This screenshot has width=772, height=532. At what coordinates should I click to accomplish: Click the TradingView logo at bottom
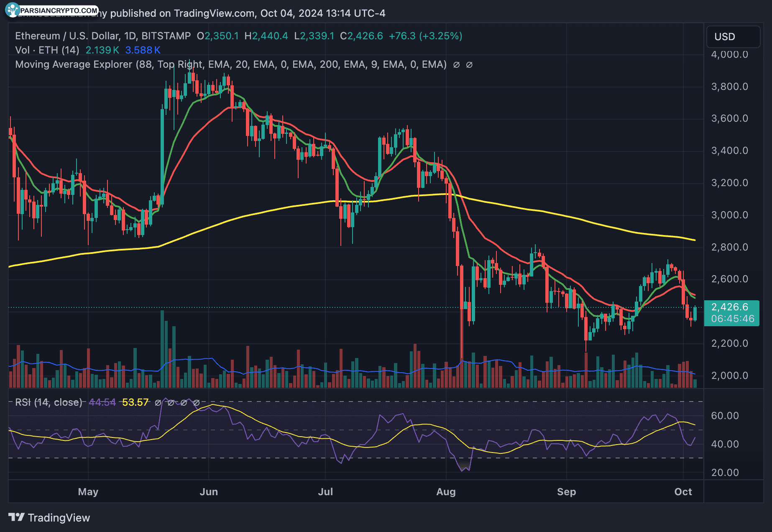[49, 518]
